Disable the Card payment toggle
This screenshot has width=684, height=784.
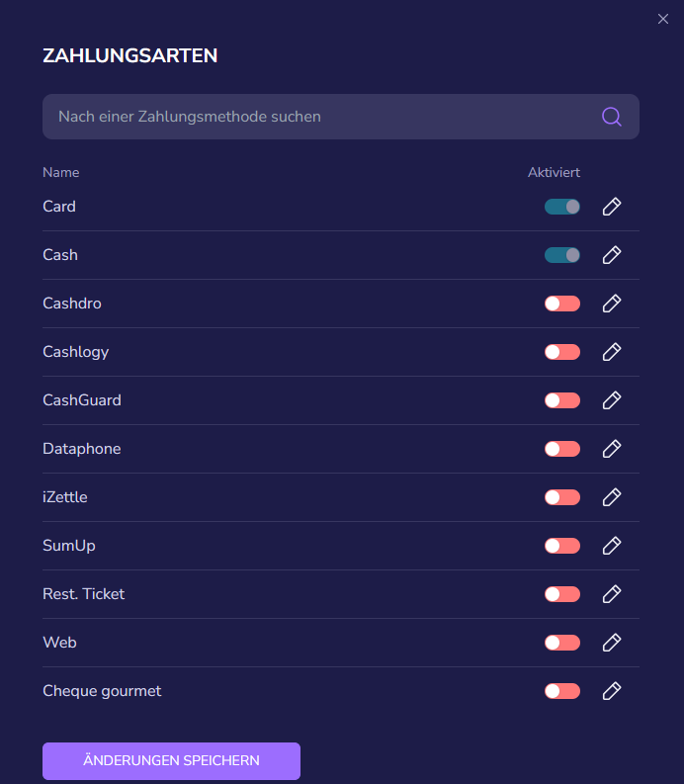tap(562, 207)
